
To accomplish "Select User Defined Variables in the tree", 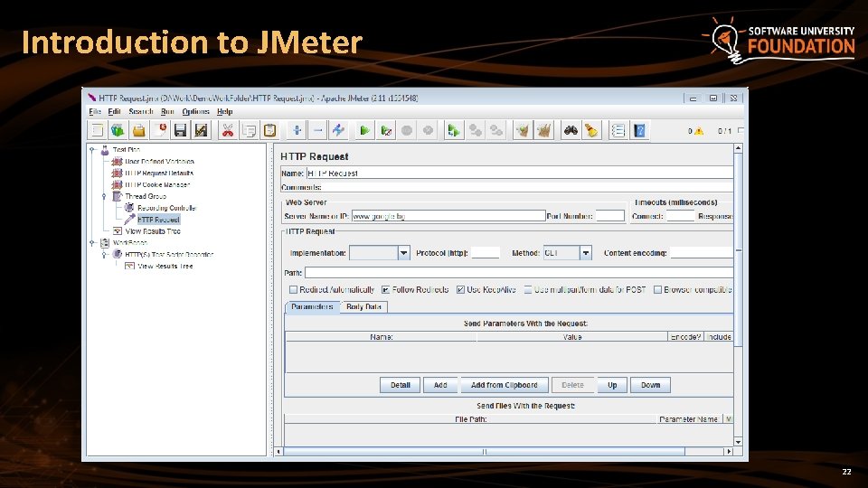I will (x=159, y=162).
